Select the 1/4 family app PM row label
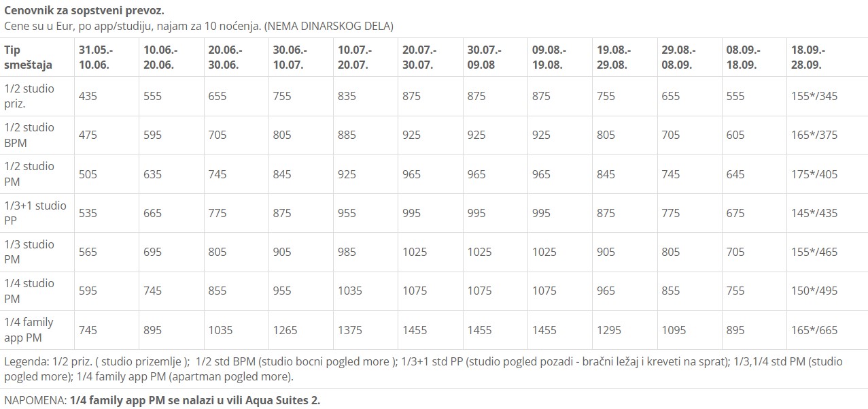Screen dimensions: 868x409 (29, 330)
